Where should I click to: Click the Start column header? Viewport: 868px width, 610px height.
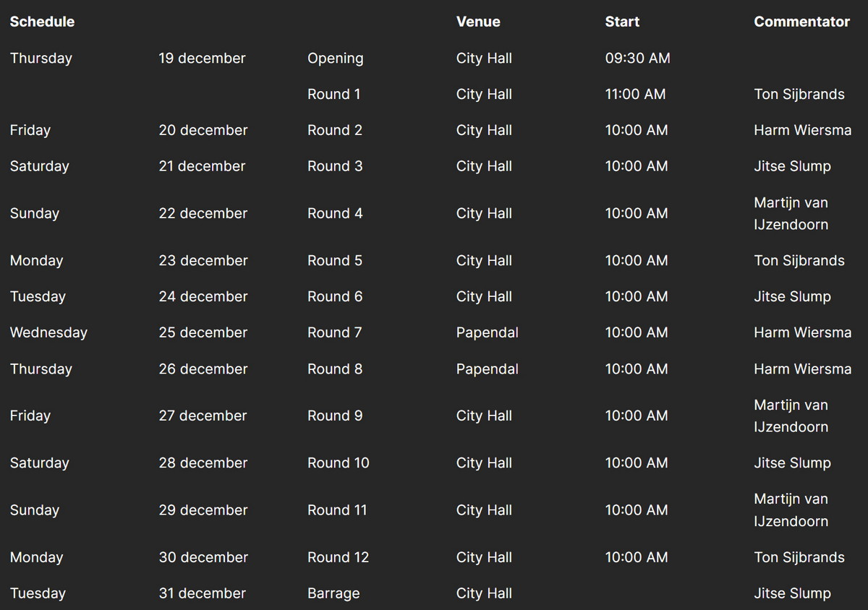point(622,22)
